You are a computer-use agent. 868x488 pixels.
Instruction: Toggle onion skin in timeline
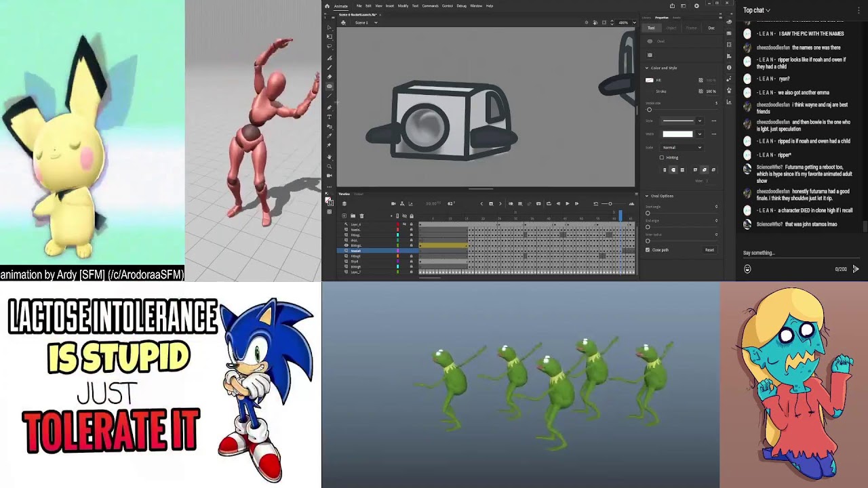point(511,203)
